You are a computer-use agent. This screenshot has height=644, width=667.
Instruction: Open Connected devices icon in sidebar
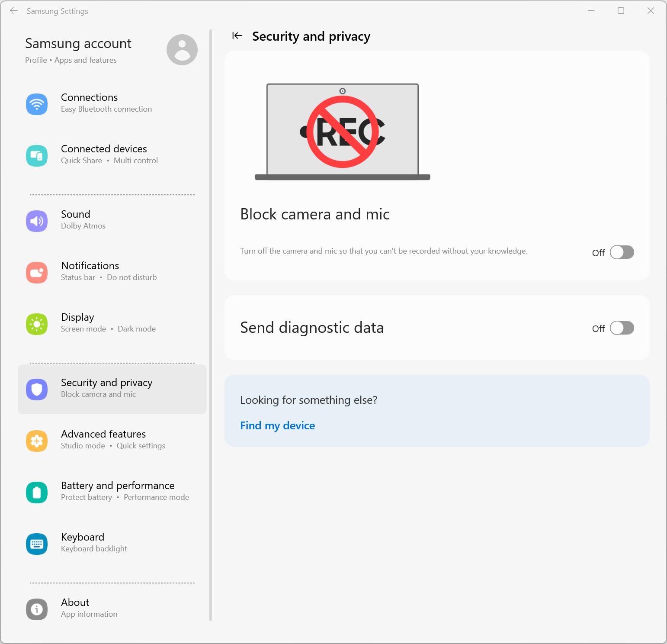tap(37, 156)
